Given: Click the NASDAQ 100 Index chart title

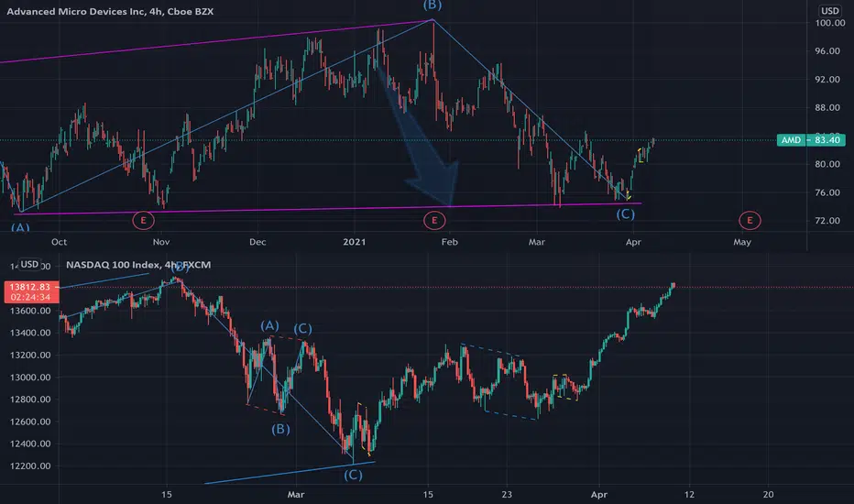Looking at the screenshot, I should [138, 265].
